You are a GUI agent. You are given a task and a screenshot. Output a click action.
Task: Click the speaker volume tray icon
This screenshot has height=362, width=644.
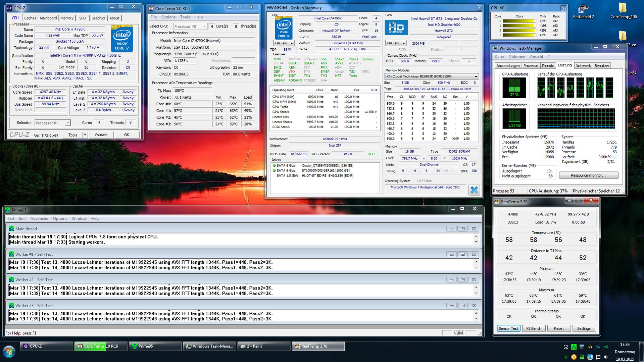[x=606, y=357]
